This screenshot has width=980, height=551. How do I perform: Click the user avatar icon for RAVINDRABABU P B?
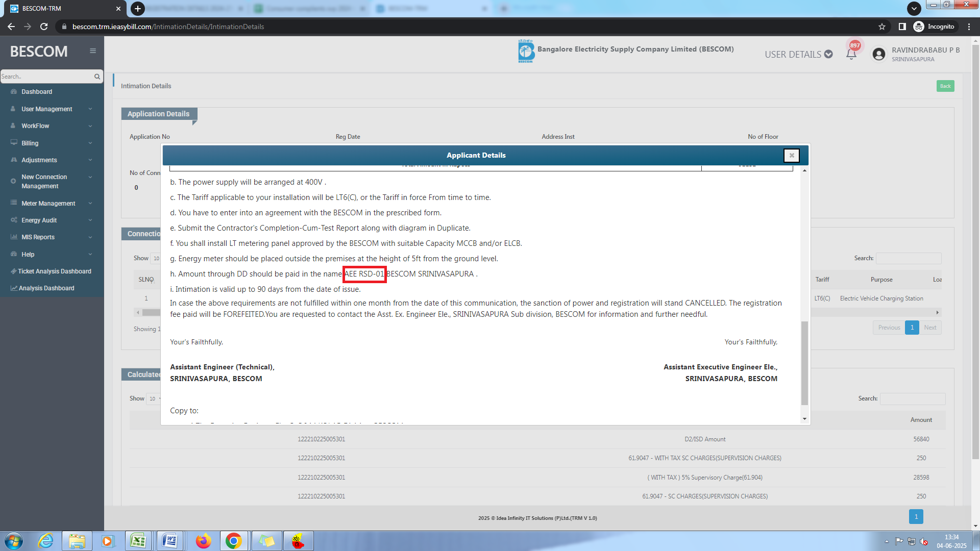[879, 54]
